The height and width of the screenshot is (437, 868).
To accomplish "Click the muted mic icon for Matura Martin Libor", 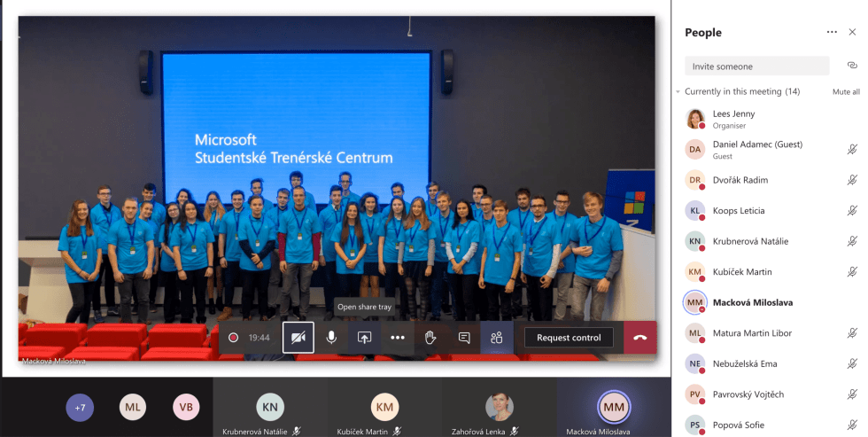I will (852, 333).
